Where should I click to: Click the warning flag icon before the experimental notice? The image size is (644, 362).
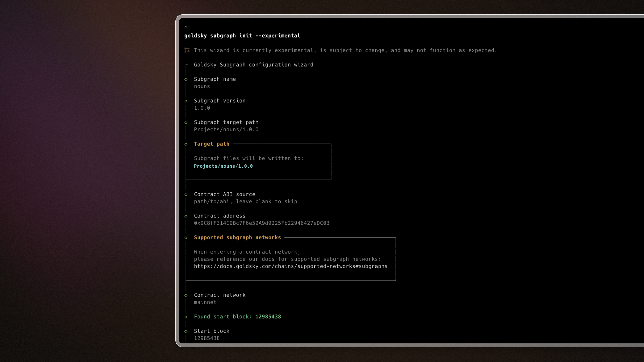tap(187, 50)
